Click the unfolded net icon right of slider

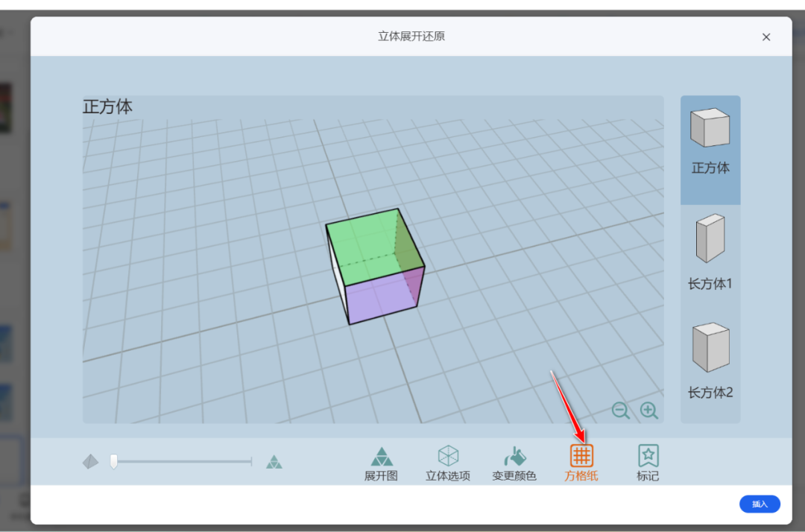(x=274, y=462)
